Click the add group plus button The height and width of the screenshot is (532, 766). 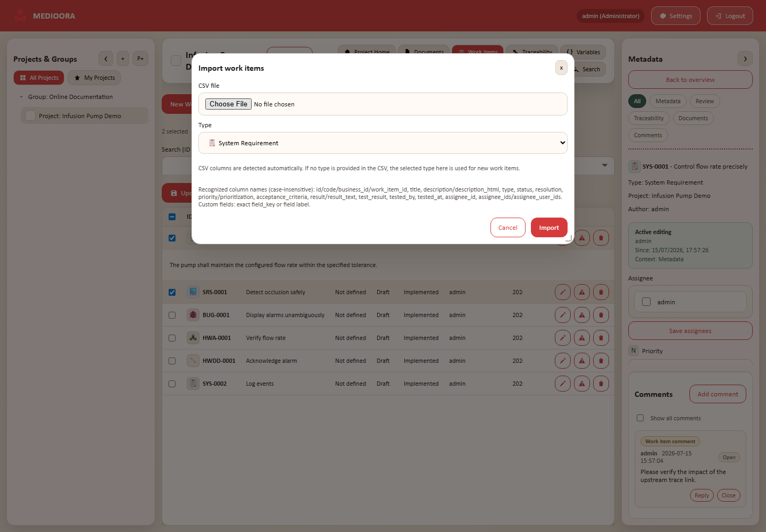[123, 59]
